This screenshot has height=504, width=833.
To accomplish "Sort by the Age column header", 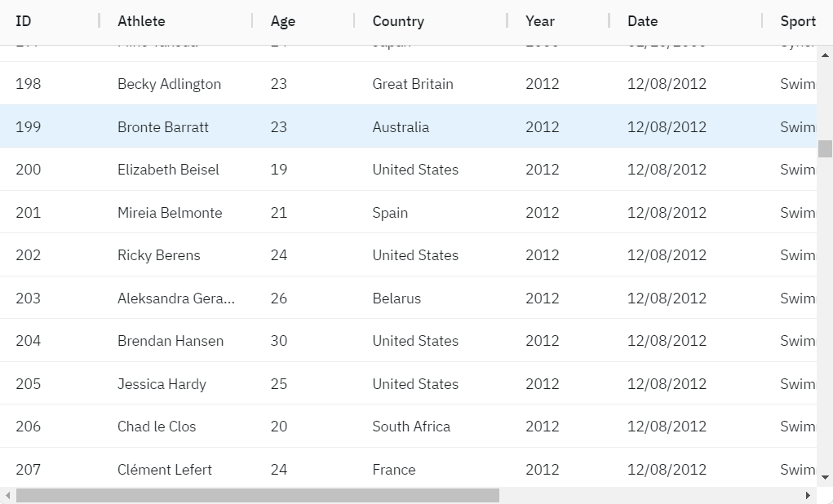I will coord(283,21).
